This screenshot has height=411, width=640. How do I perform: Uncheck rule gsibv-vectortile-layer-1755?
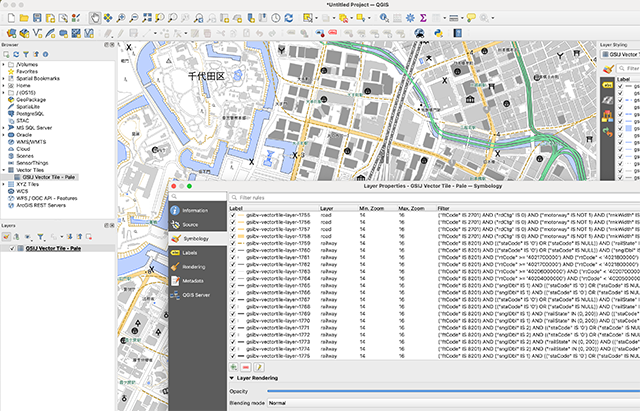233,215
